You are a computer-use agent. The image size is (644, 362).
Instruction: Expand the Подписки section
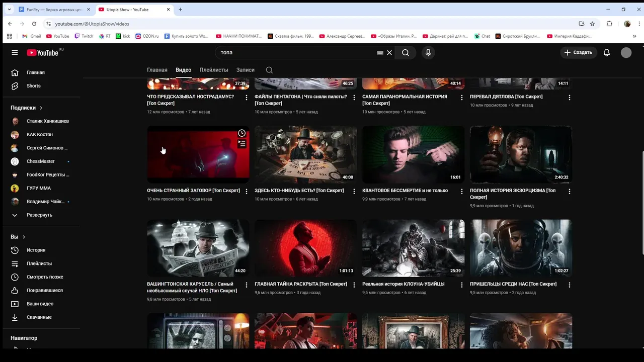(x=27, y=108)
